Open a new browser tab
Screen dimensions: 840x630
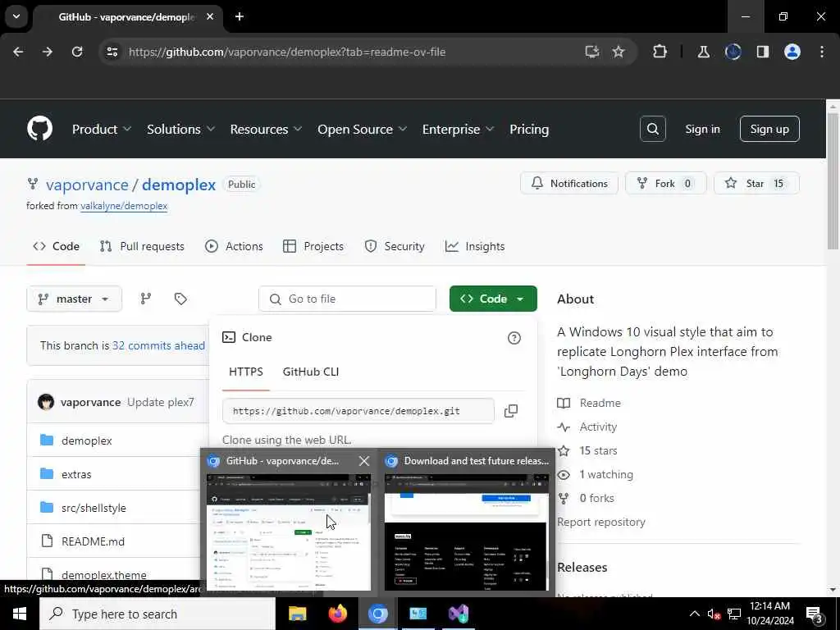[240, 16]
